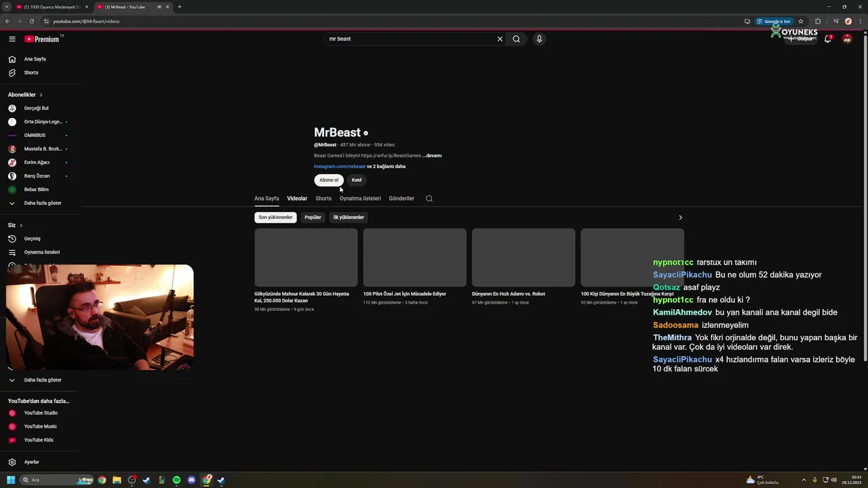Select Popüler filter chip
This screenshot has width=868, height=488.
coord(313,218)
